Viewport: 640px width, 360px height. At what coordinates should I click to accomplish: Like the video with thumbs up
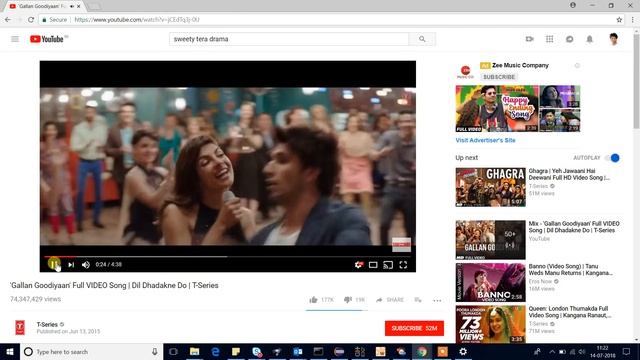coord(313,300)
